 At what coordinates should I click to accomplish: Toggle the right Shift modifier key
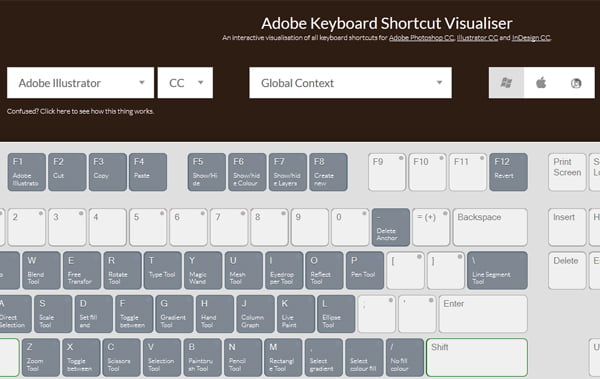(x=477, y=357)
